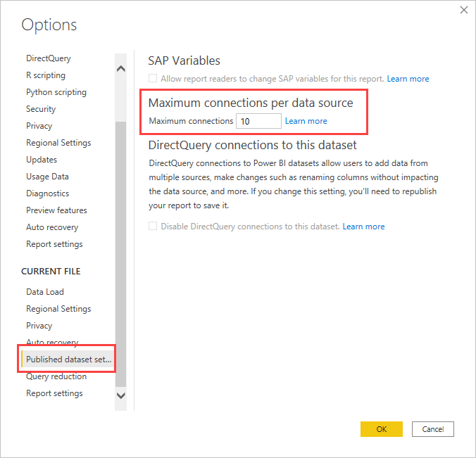Screen dimensions: 476x458
Task: Click the CURRENT FILE section label
Action: pyautogui.click(x=51, y=271)
